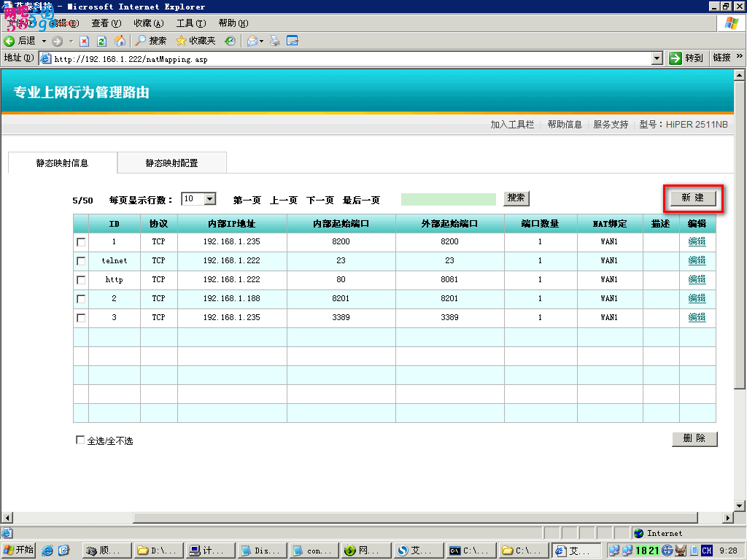747x560 pixels.
Task: Click the History icon in toolbar
Action: [230, 41]
